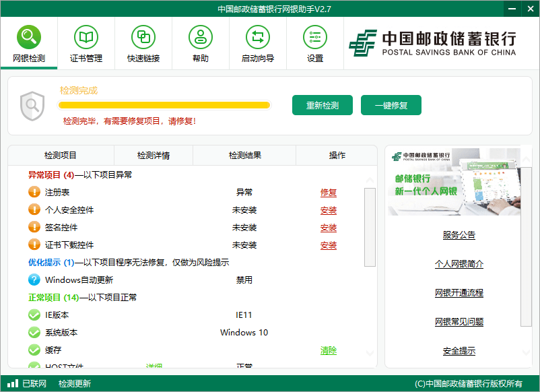Click the downward scroll chevron in results list

point(369,353)
